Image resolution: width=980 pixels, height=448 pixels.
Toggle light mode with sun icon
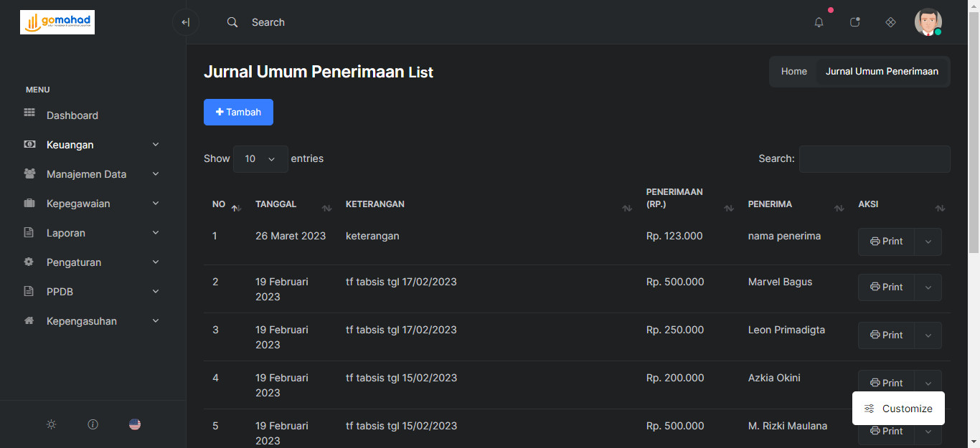pyautogui.click(x=51, y=424)
